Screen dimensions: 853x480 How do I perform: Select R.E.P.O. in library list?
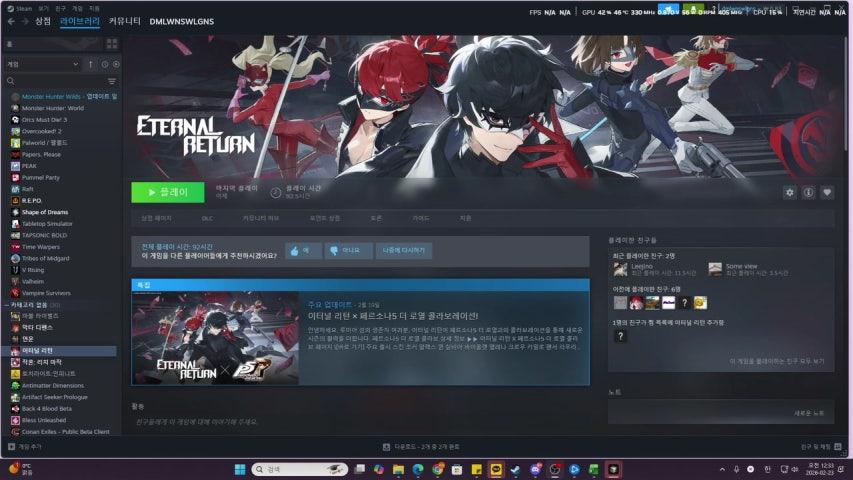point(32,200)
